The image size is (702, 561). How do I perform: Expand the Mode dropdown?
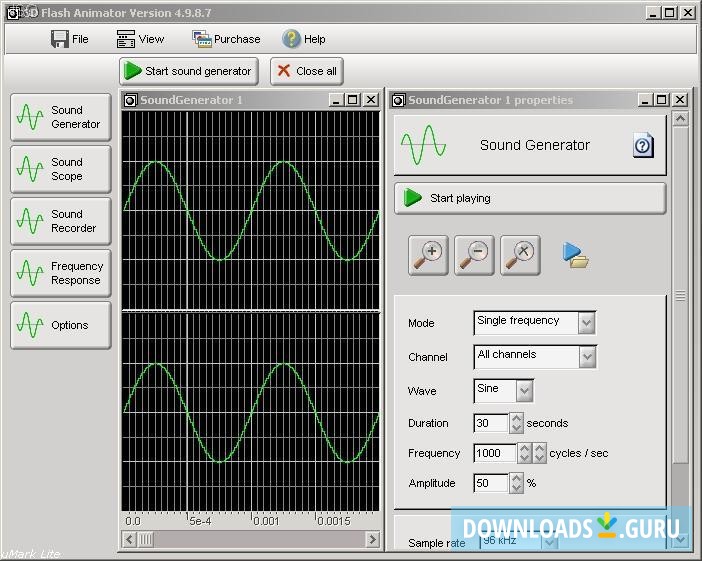[x=587, y=322]
